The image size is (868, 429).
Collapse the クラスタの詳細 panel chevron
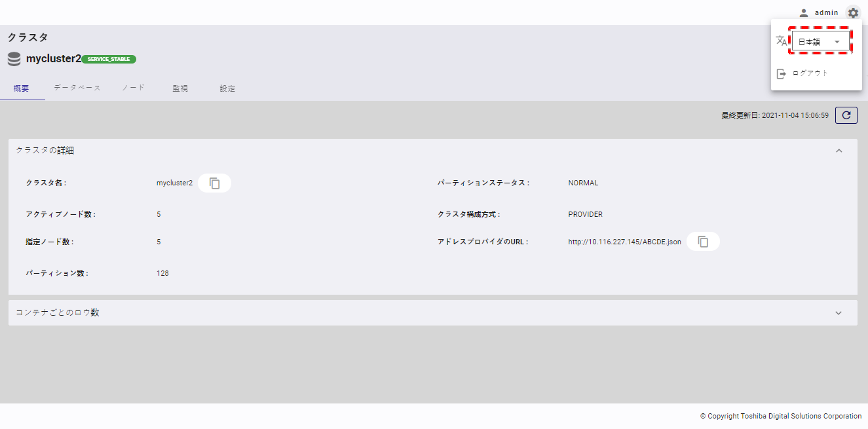point(839,151)
